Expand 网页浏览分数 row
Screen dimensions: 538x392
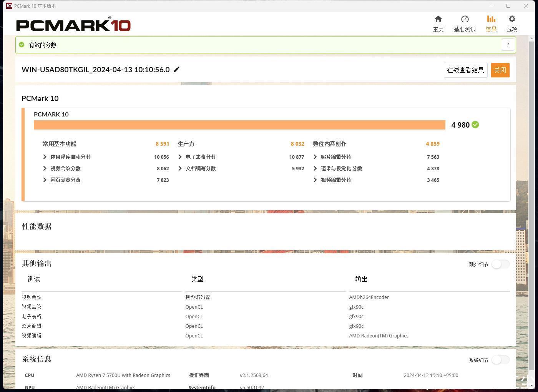45,180
